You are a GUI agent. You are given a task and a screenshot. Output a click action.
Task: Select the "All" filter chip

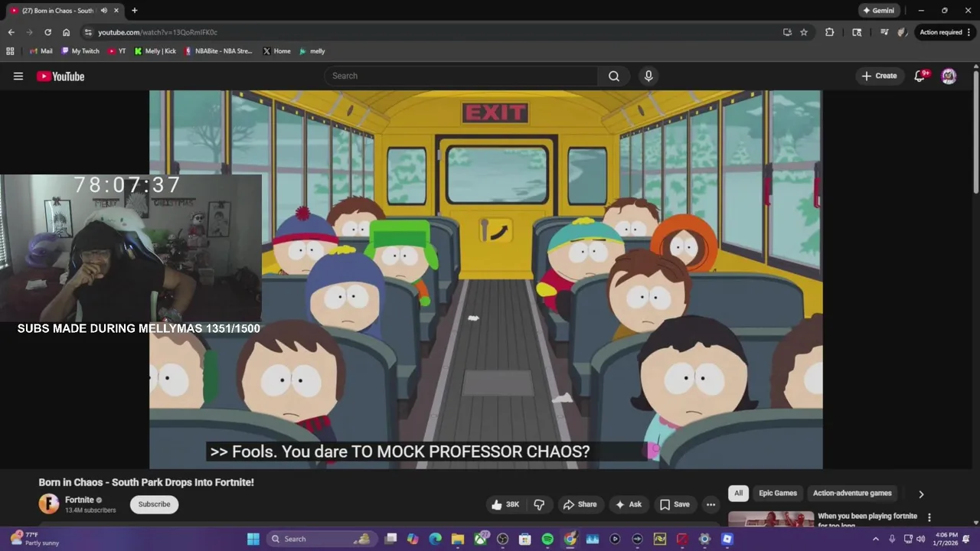[x=738, y=494]
